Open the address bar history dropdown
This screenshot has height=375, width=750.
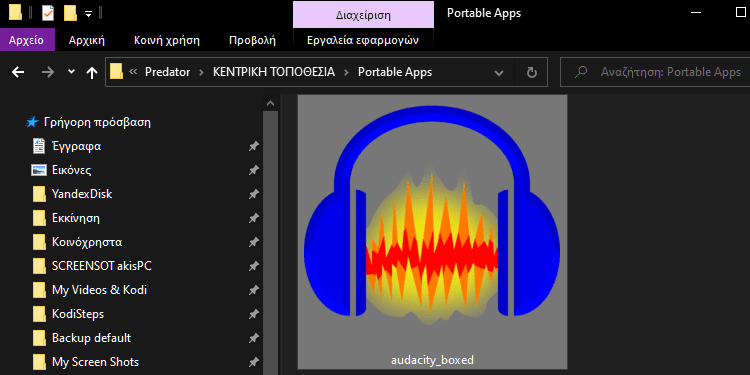499,73
